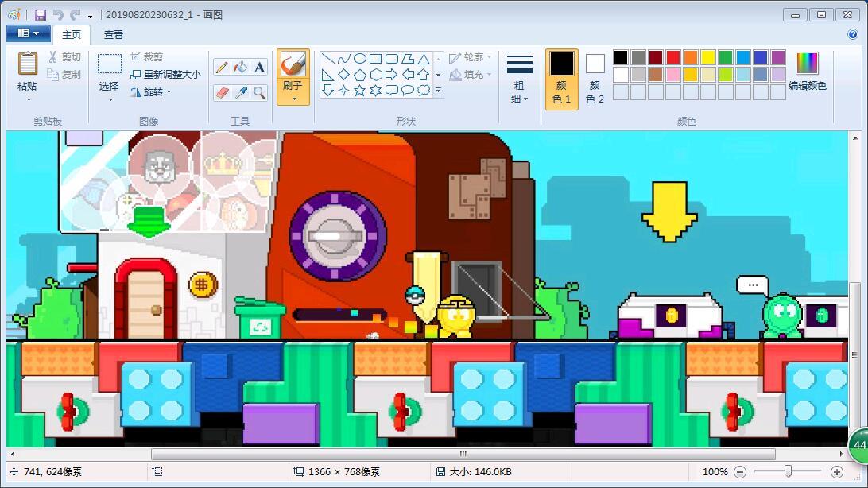Activate 颜色 1 foreground color
Viewport: 868px width, 488px height.
point(561,79)
